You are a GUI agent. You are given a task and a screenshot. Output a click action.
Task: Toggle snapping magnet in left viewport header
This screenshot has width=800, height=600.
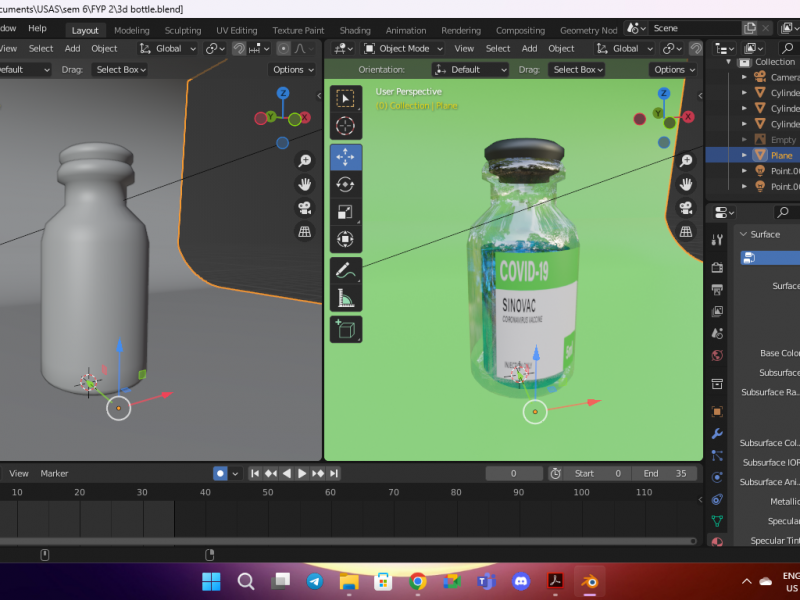tap(239, 48)
